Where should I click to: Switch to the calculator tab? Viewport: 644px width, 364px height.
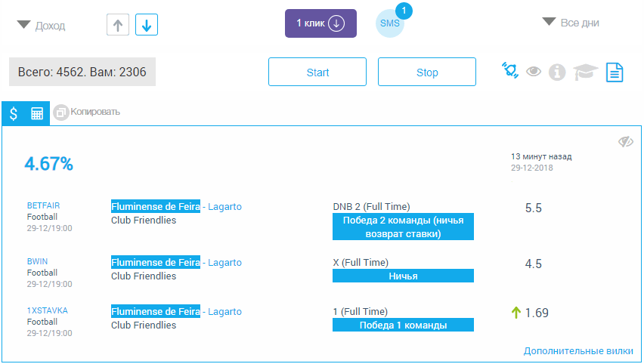[37, 114]
